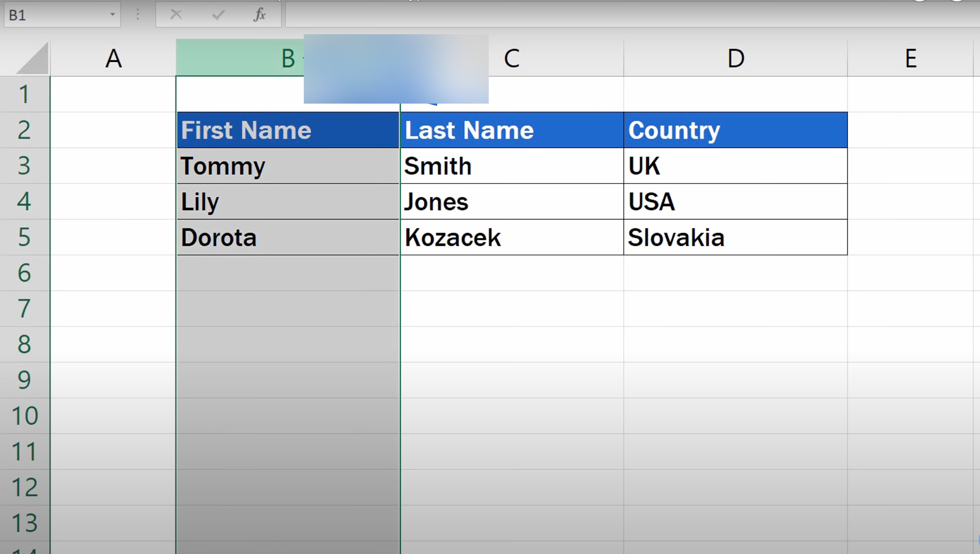Click the Cancel (X) icon in formula bar
The height and width of the screenshot is (554, 980).
(176, 15)
